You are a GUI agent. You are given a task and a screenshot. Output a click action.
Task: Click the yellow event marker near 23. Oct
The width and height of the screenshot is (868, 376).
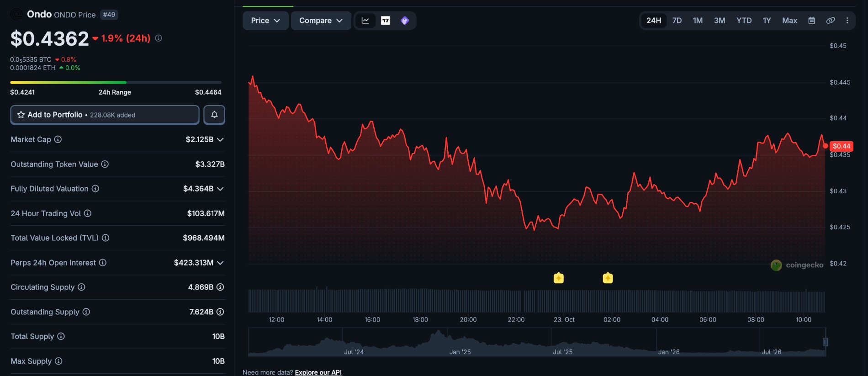pos(558,278)
